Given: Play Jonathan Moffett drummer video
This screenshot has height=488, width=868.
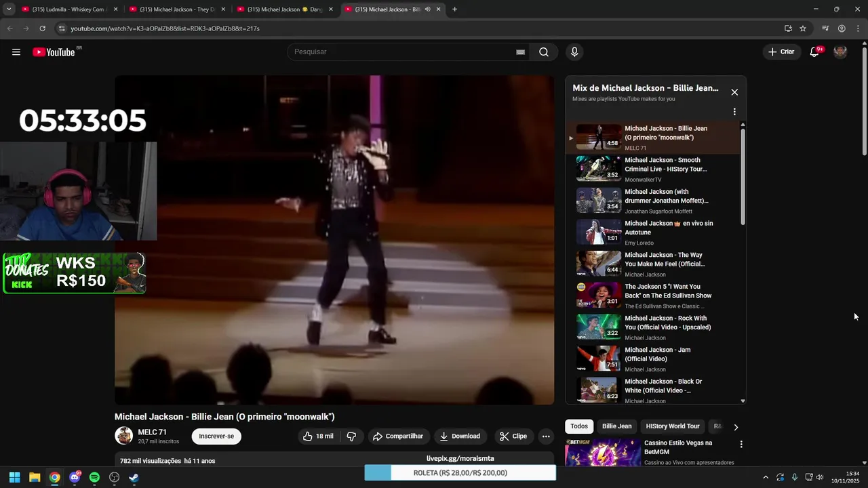Looking at the screenshot, I should pos(652,201).
